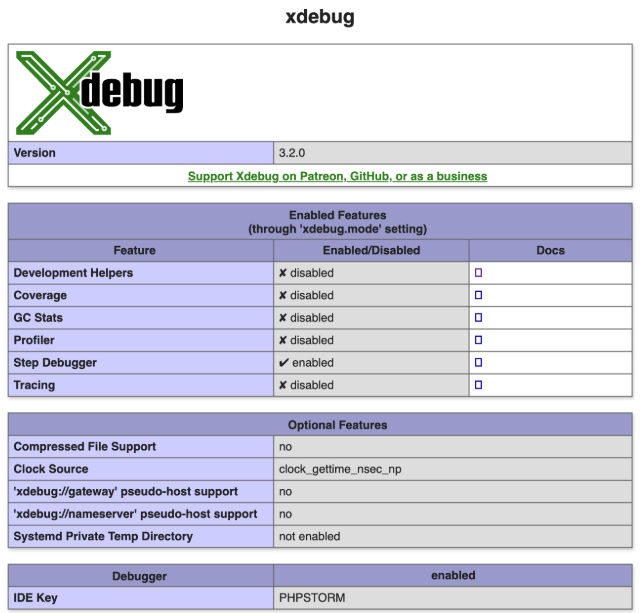Select the version value 3.2.0
Image resolution: width=642 pixels, height=613 pixels.
coord(292,153)
